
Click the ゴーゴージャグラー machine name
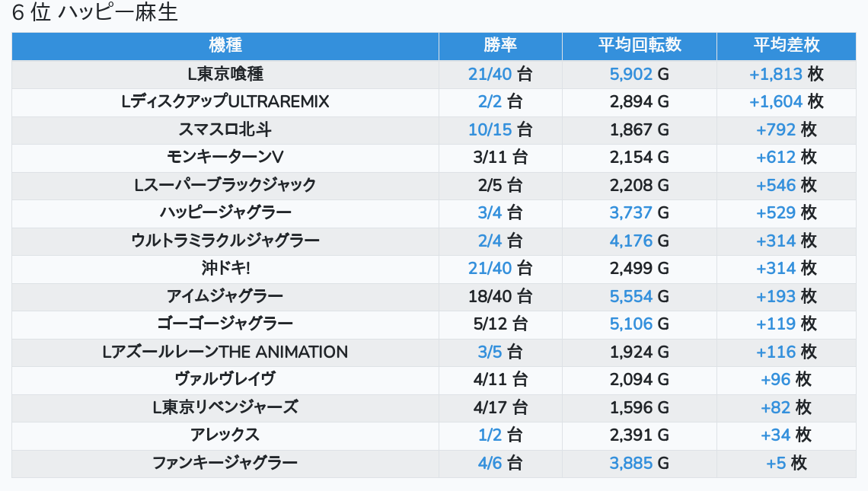(225, 324)
